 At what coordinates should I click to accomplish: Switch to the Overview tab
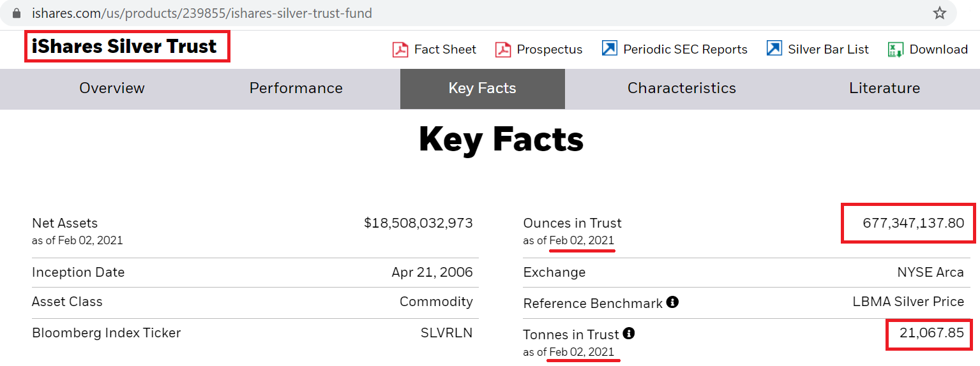coord(112,89)
